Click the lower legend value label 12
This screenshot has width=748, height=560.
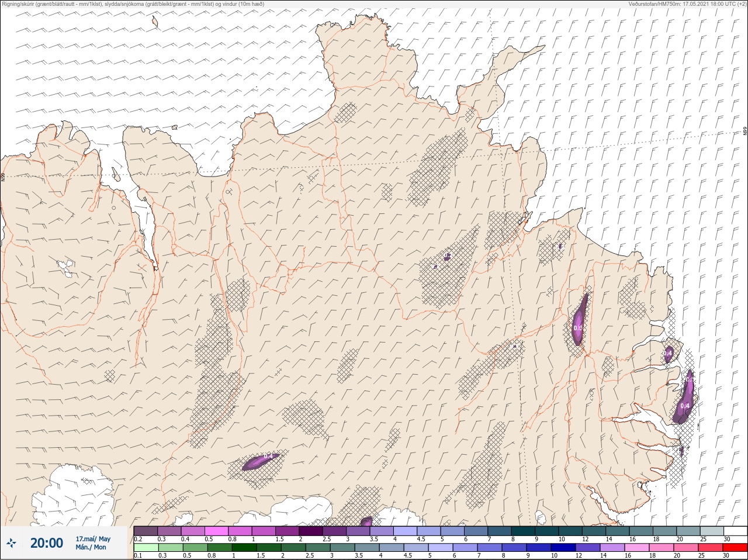click(579, 555)
